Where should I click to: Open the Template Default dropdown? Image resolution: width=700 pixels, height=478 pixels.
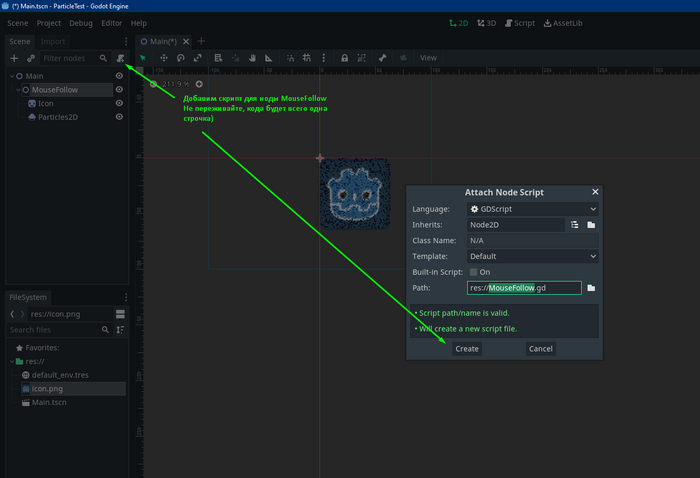coord(532,256)
